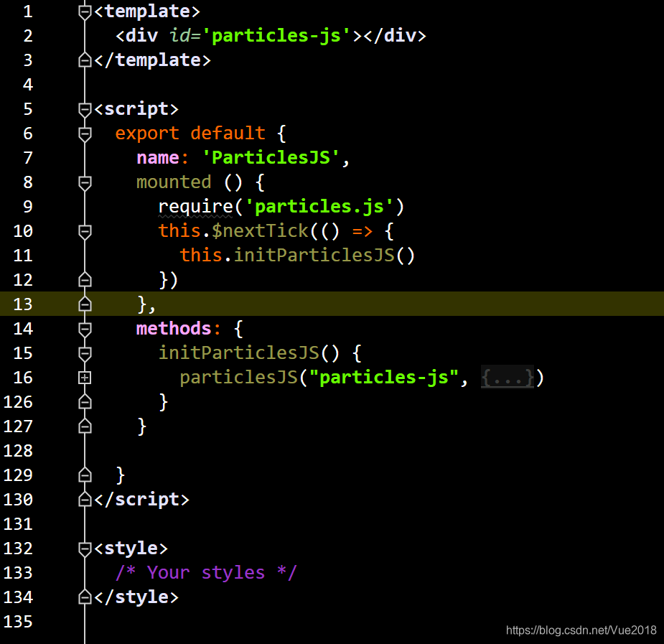Click line number 128 in gutter
The image size is (664, 644).
18,450
